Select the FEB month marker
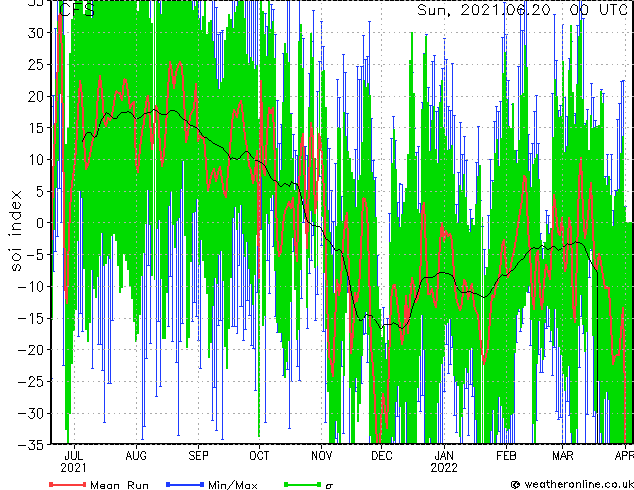This screenshot has width=634, height=490. point(506,454)
